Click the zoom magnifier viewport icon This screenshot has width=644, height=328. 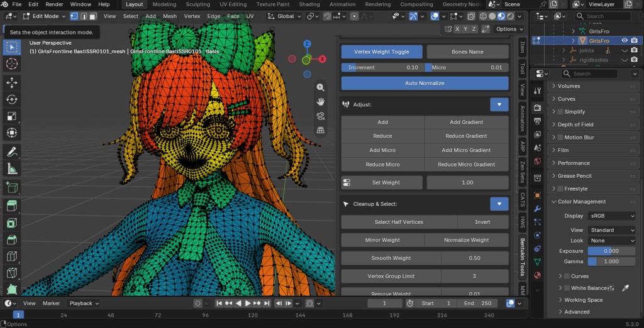(x=320, y=87)
